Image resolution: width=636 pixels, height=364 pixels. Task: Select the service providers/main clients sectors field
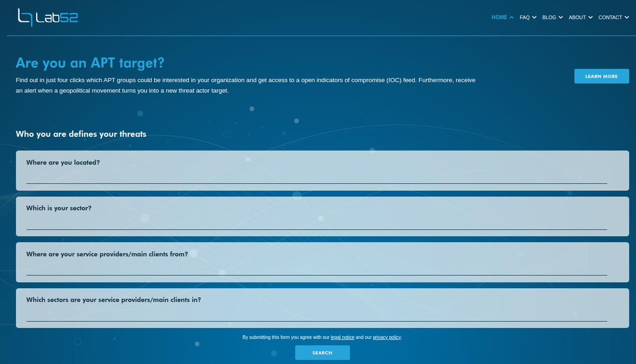(317, 315)
